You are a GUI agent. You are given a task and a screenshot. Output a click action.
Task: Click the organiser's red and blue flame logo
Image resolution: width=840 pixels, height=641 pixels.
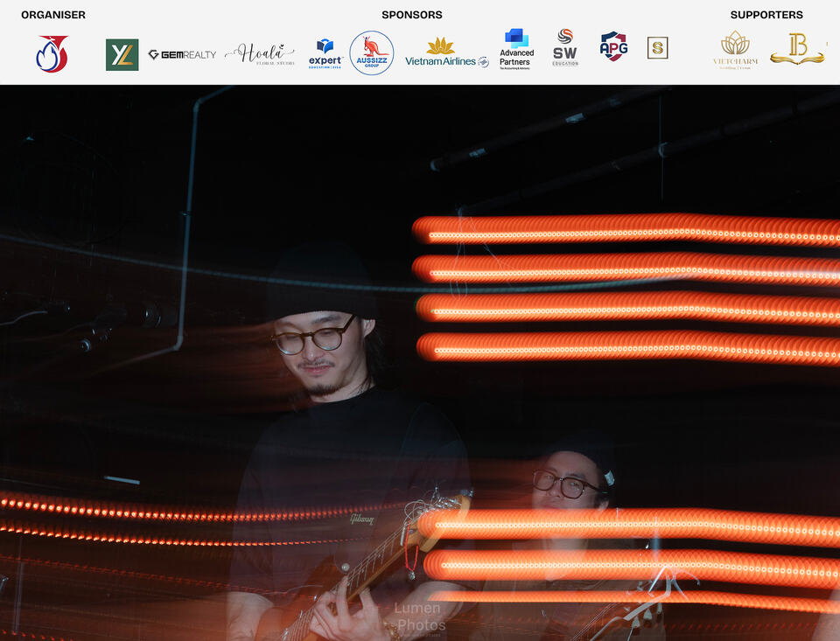coord(52,53)
